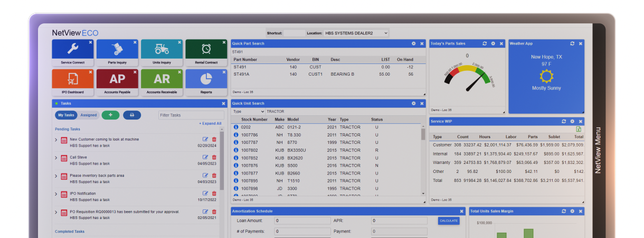Add a new task with plus button

[x=110, y=115]
